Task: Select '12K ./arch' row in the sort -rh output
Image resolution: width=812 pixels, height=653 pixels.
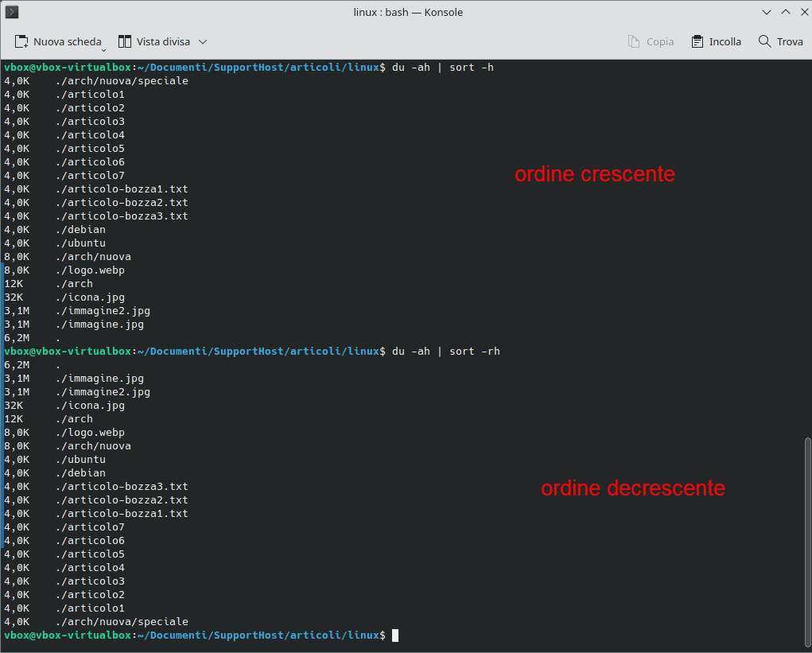Action: [x=49, y=419]
